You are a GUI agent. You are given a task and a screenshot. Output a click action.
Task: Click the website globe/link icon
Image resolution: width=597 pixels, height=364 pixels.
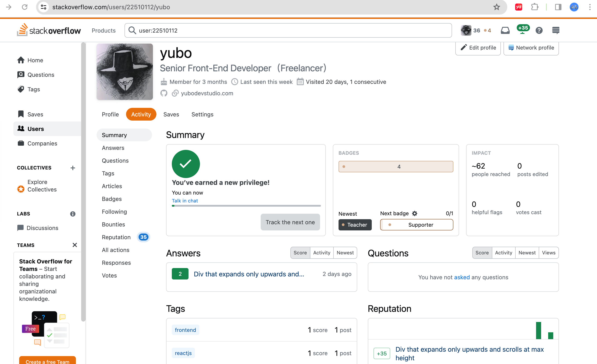tap(174, 93)
